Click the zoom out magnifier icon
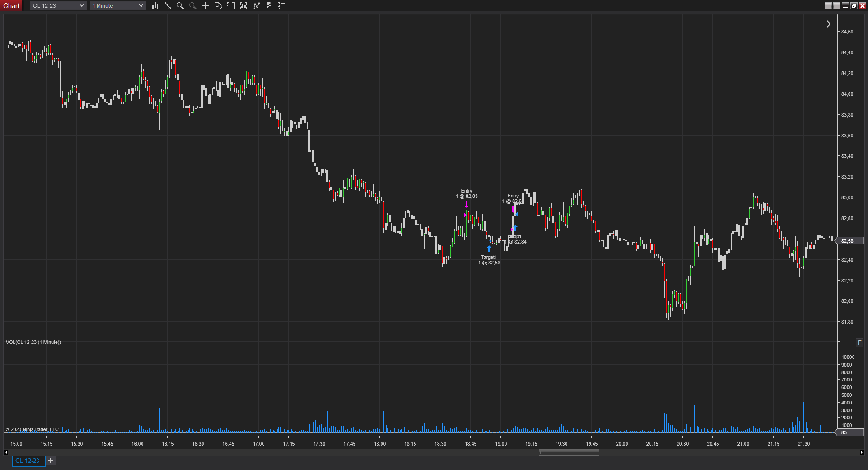The image size is (868, 470). (193, 6)
